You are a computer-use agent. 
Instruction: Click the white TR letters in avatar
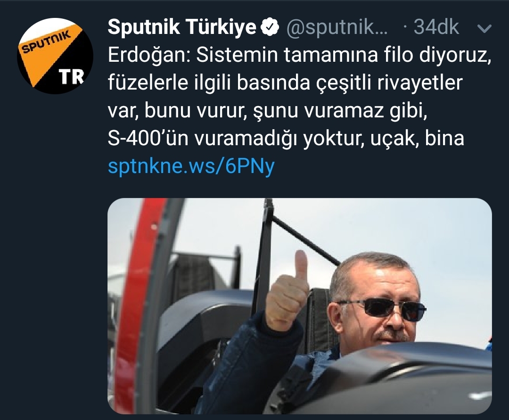point(72,77)
